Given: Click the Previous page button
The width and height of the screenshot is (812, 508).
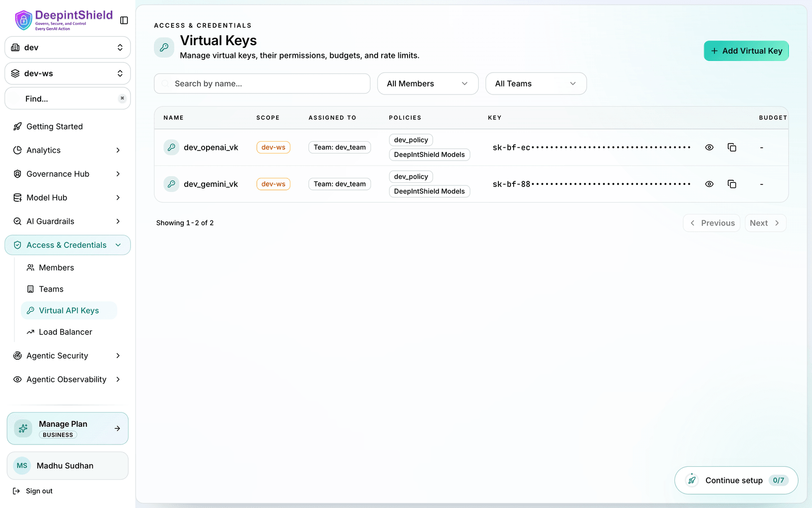Looking at the screenshot, I should coord(712,223).
